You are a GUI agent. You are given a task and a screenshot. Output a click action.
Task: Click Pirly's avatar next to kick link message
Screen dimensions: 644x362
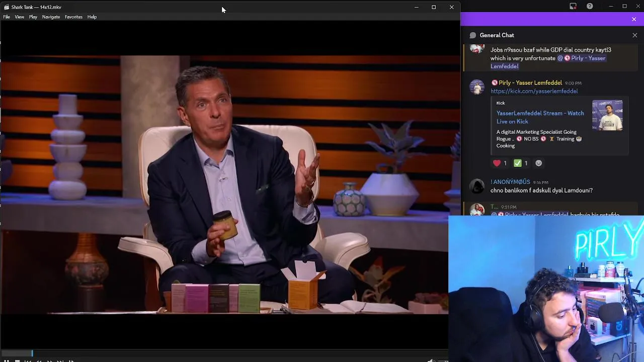476,87
